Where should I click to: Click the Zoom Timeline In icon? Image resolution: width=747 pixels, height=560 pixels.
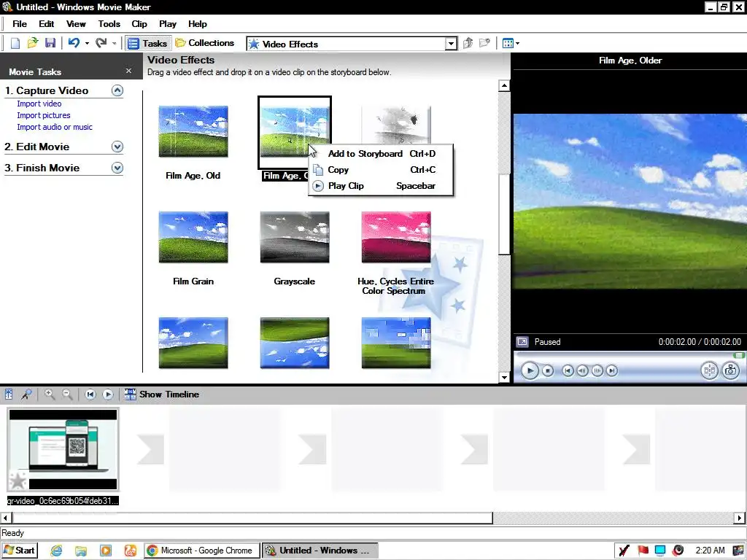point(50,394)
